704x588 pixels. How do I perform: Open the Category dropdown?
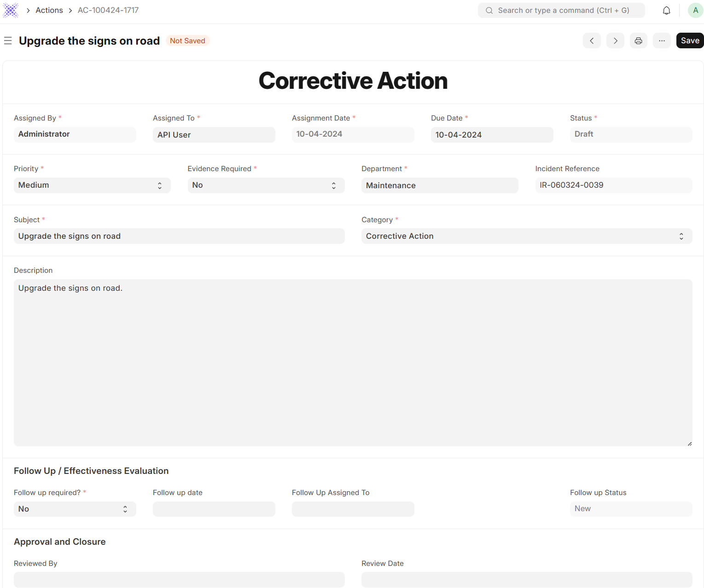[x=526, y=236]
